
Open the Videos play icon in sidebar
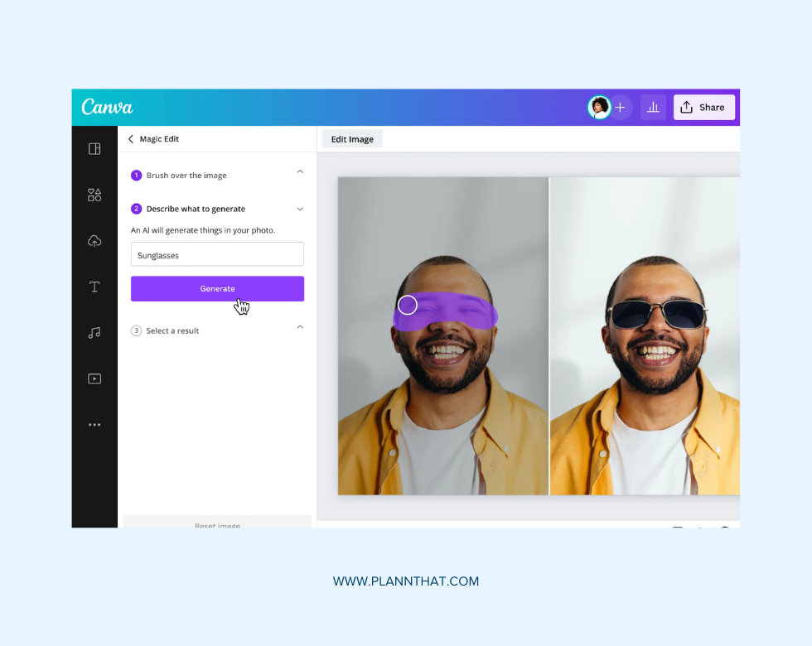(x=94, y=379)
